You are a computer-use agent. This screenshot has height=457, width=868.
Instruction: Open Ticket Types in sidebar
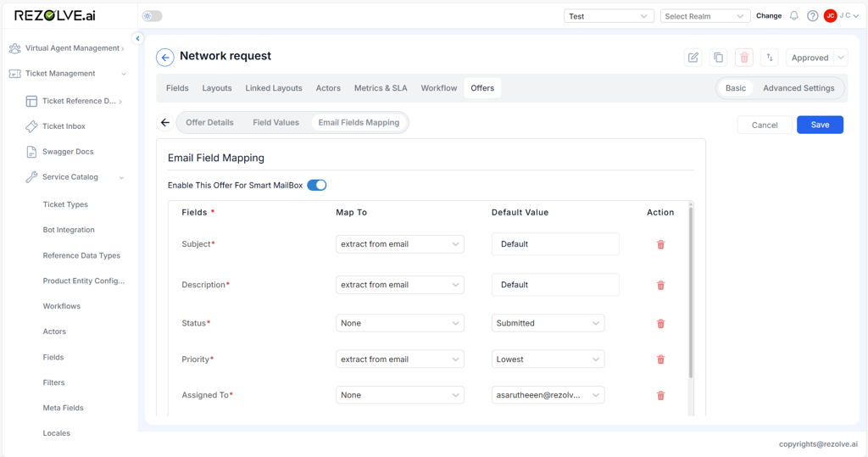[65, 204]
